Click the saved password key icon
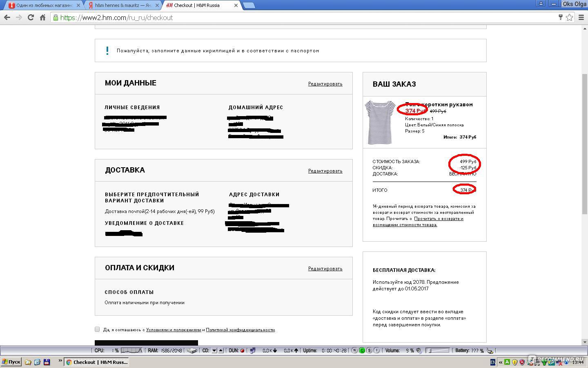The image size is (588, 368). tap(560, 17)
